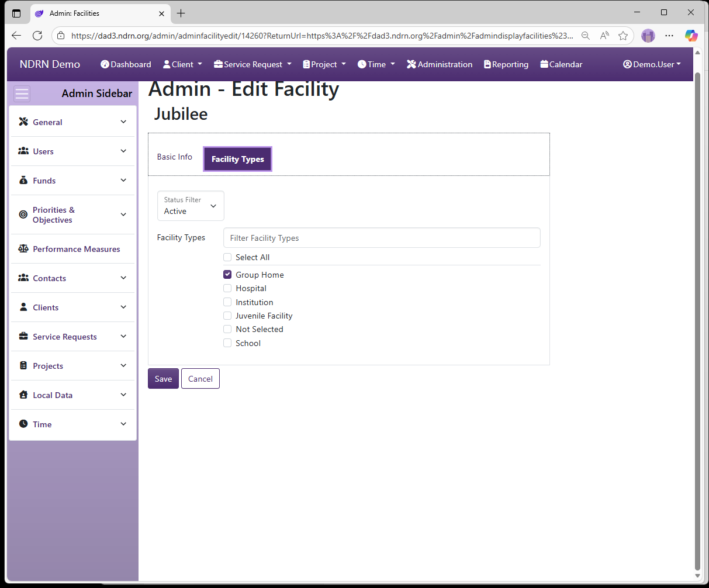Check the Juvenile Facility checkbox
The height and width of the screenshot is (588, 709).
pos(227,316)
